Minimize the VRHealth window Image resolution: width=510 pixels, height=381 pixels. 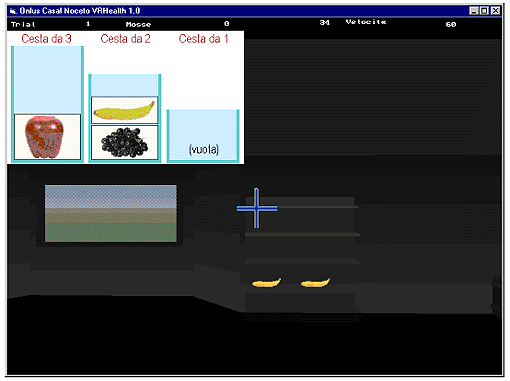(x=473, y=11)
